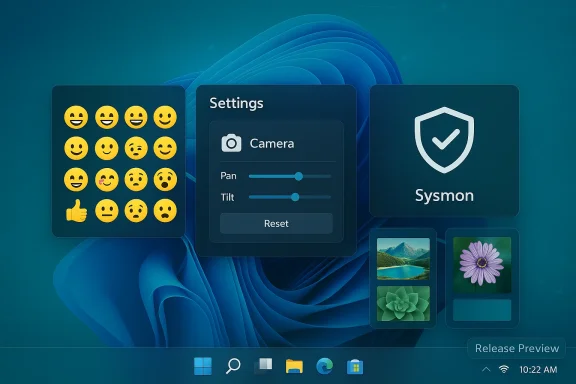Image resolution: width=576 pixels, height=384 pixels.
Task: Open the Windows Start menu
Action: (203, 366)
